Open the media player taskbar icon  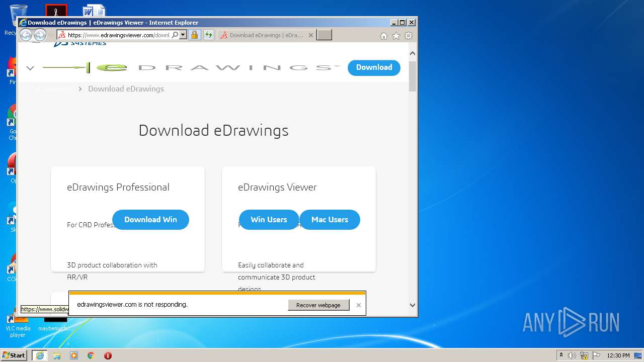point(74,355)
